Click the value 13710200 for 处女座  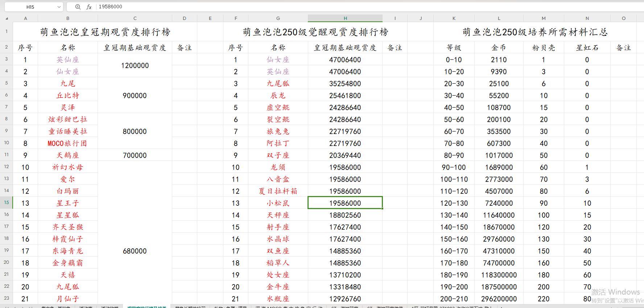345,275
